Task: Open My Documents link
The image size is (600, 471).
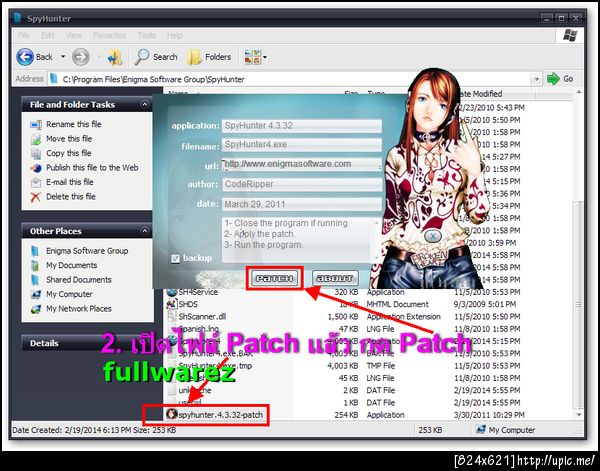Action: [72, 265]
